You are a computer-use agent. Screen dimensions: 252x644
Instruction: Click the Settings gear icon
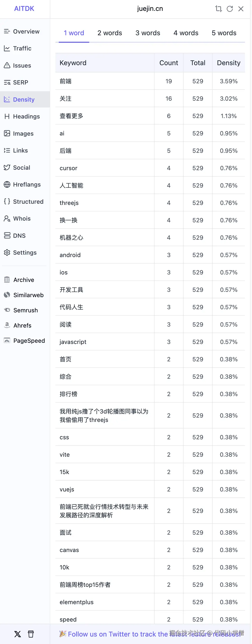pos(7,252)
